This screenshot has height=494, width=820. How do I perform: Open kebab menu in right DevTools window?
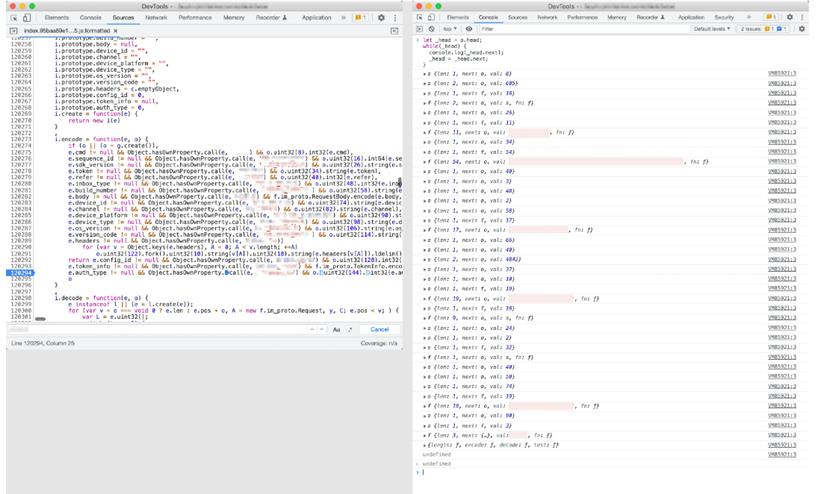(803, 17)
